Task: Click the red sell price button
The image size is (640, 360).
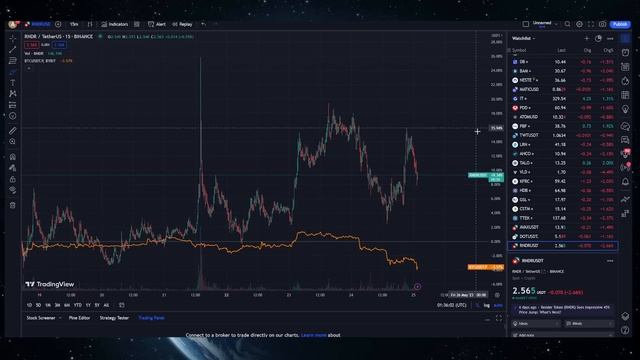Action: (x=31, y=45)
